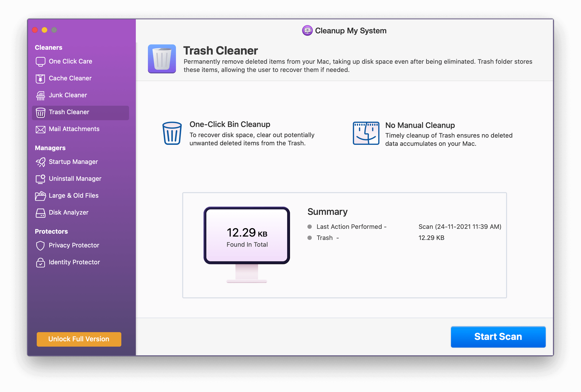Click the Cleanup My System title logo

[307, 31]
